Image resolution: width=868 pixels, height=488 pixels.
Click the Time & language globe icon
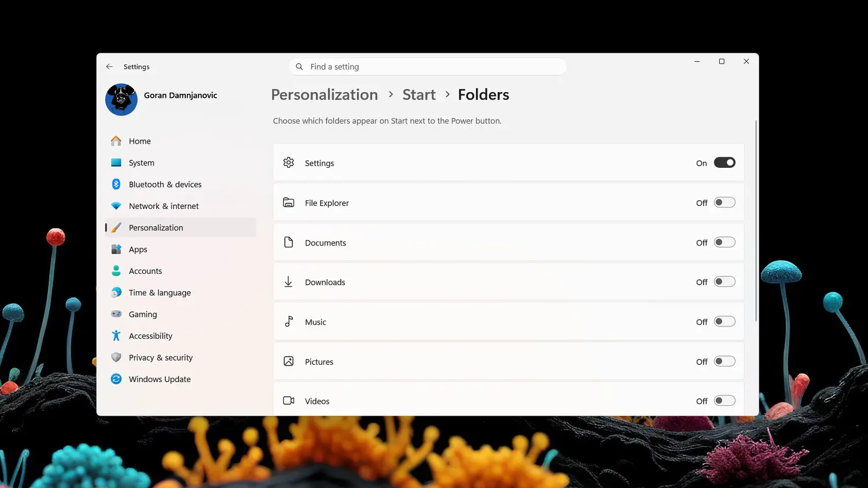pos(116,292)
